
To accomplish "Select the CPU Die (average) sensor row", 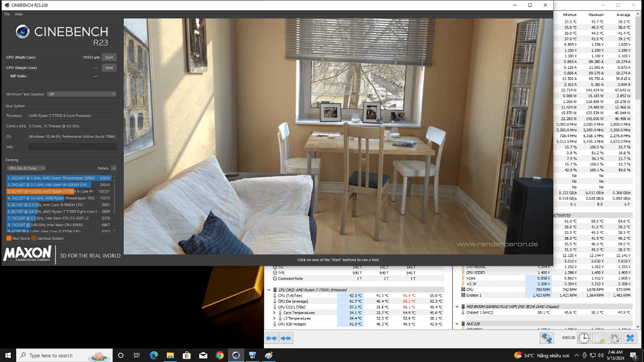I will (358, 301).
